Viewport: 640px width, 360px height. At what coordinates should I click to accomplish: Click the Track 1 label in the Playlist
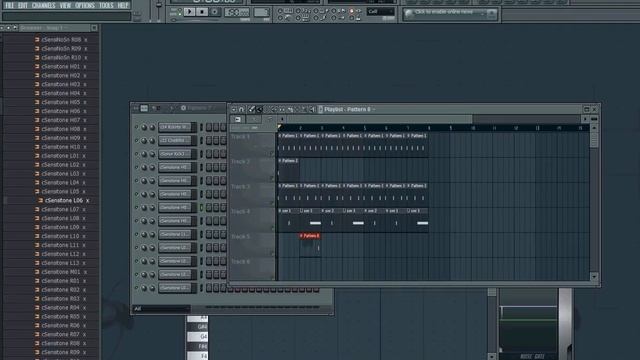240,137
